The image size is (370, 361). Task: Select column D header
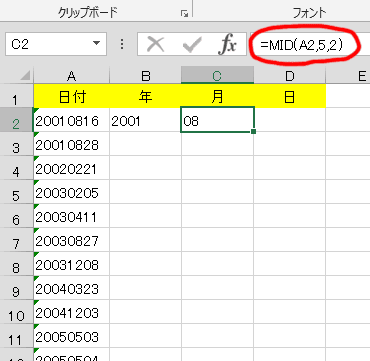[289, 76]
